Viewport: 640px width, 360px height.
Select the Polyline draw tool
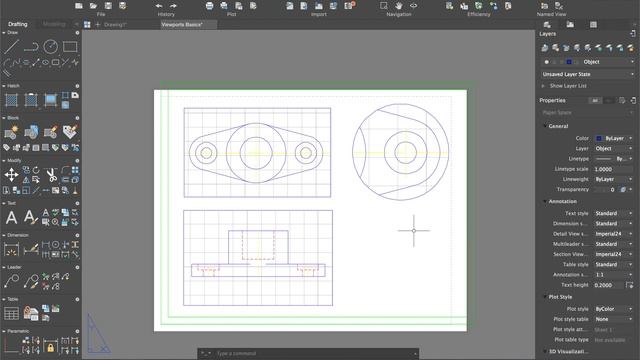31,47
